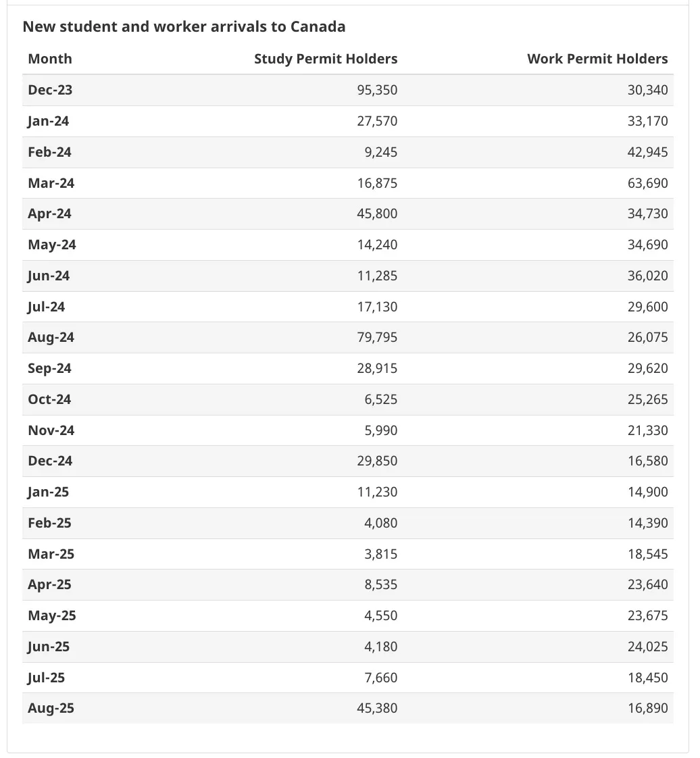Click the Month column header
This screenshot has width=700, height=758.
point(50,59)
